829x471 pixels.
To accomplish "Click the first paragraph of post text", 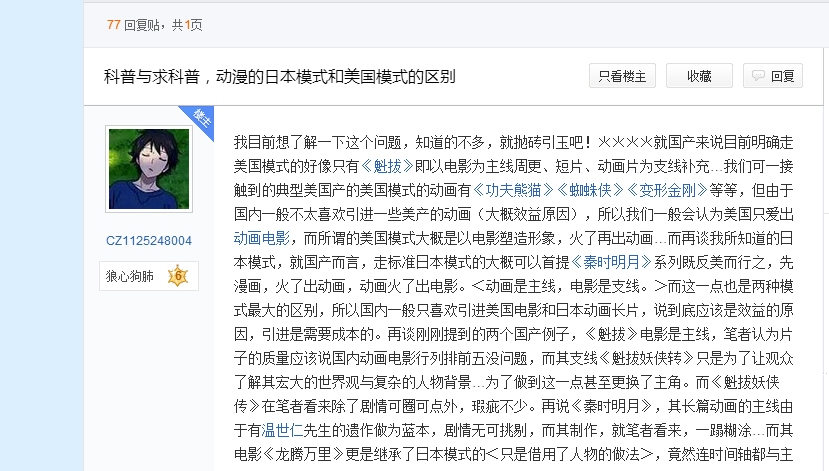I will [513, 298].
